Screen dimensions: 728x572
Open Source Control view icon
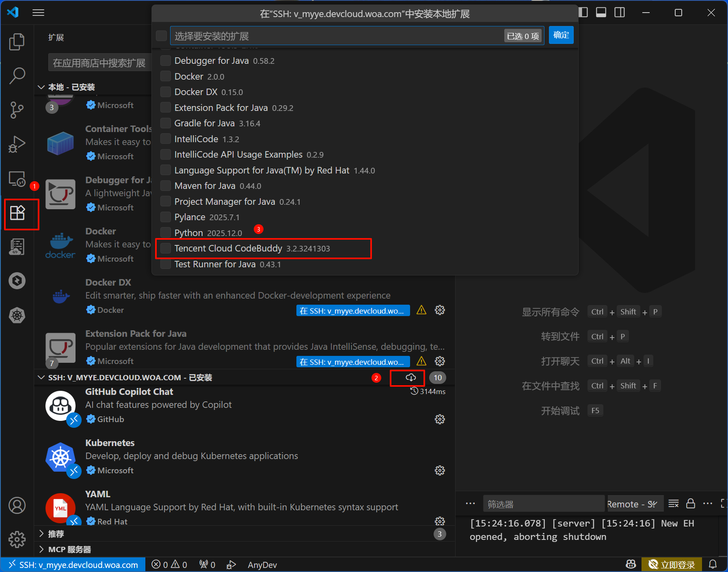click(17, 110)
